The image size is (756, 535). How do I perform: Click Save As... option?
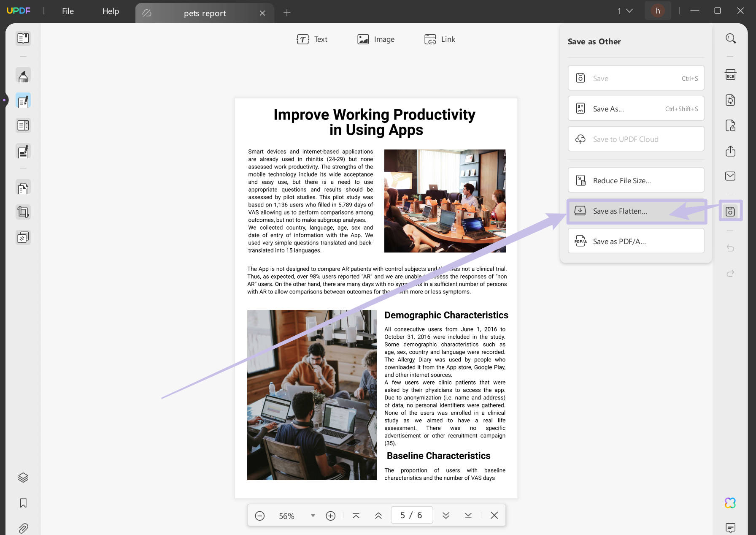click(636, 109)
